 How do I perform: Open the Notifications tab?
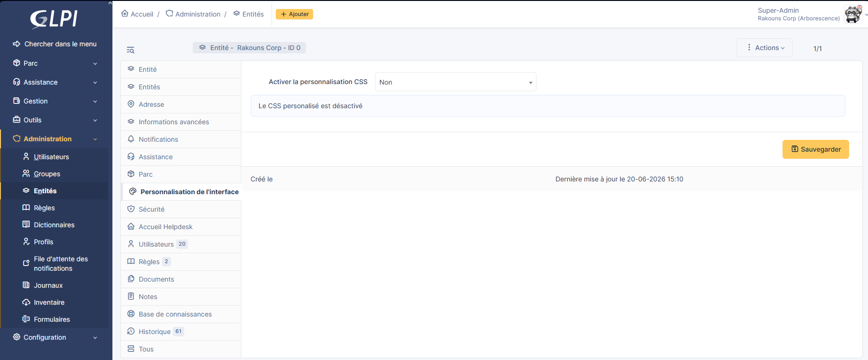point(181,139)
